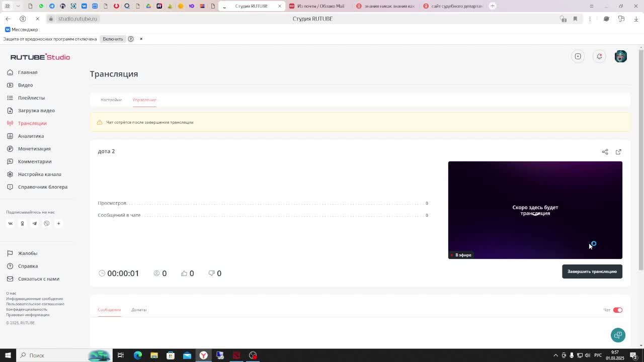Click Завершить трансляцию button

[592, 271]
